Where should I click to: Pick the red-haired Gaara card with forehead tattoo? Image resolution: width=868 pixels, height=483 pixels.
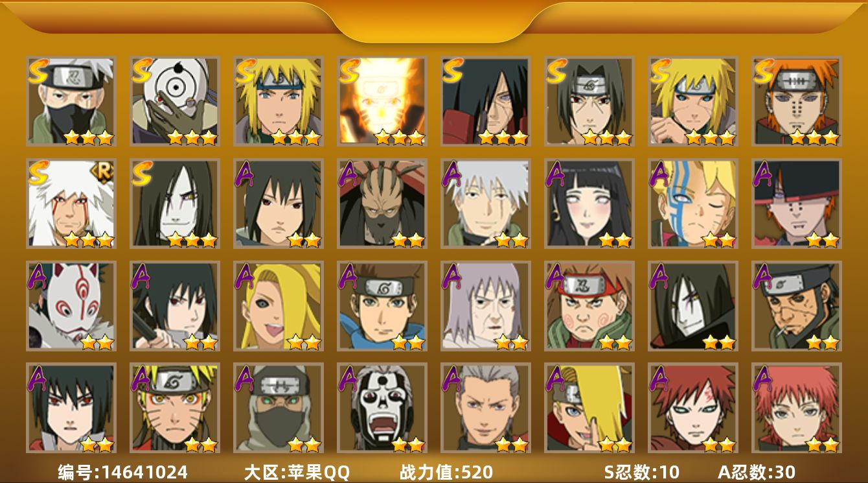click(x=693, y=408)
